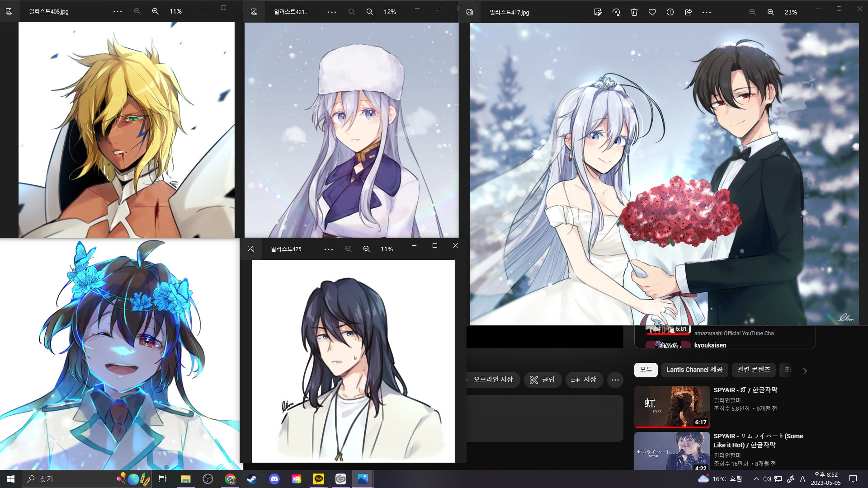Viewport: 868px width, 488px height.
Task: Click 11% zoom level in 일러스트408 window
Action: click(175, 11)
